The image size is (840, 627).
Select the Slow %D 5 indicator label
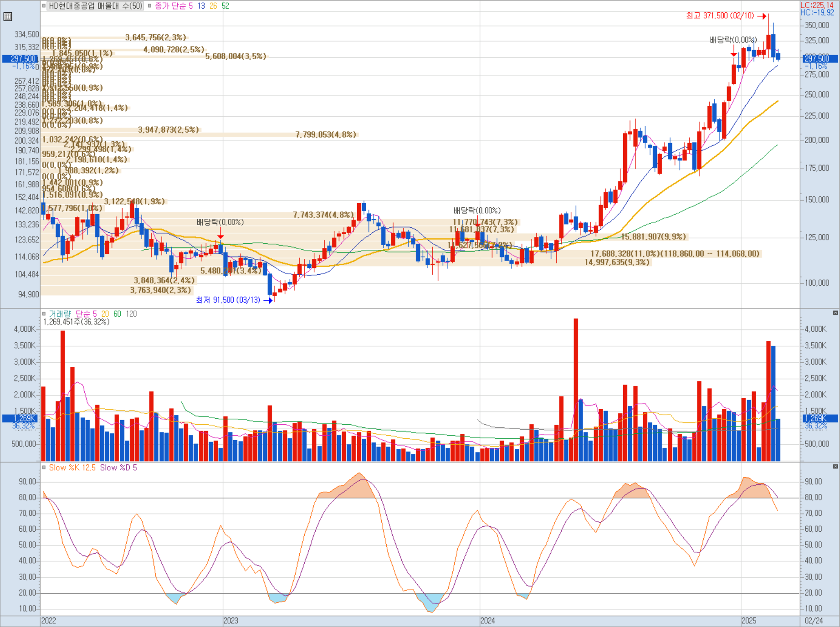pos(118,468)
